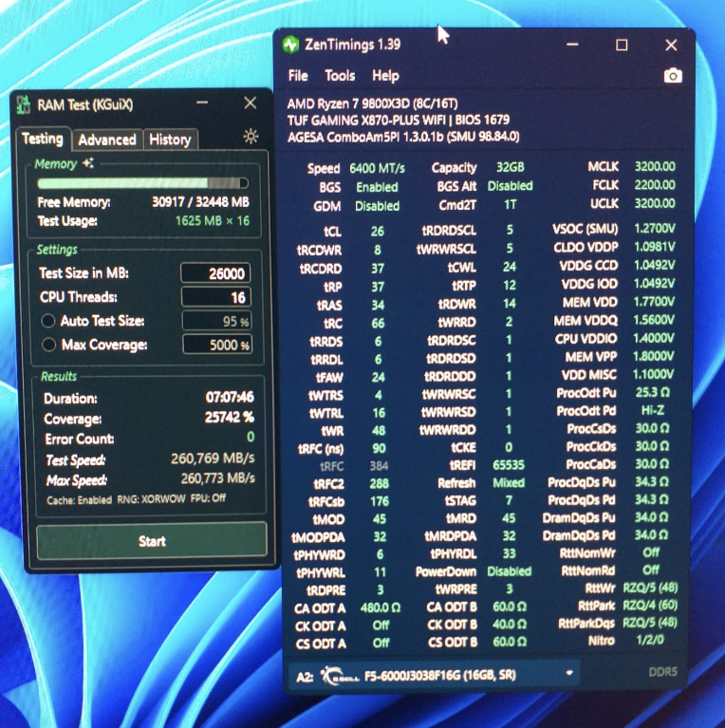Click the Test Size in MB field
The height and width of the screenshot is (728, 725).
(x=215, y=273)
